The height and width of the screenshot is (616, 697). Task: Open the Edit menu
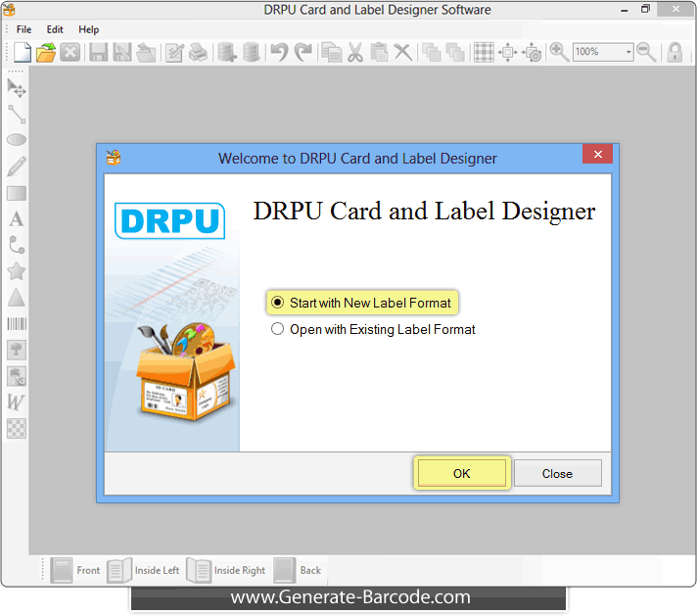55,29
